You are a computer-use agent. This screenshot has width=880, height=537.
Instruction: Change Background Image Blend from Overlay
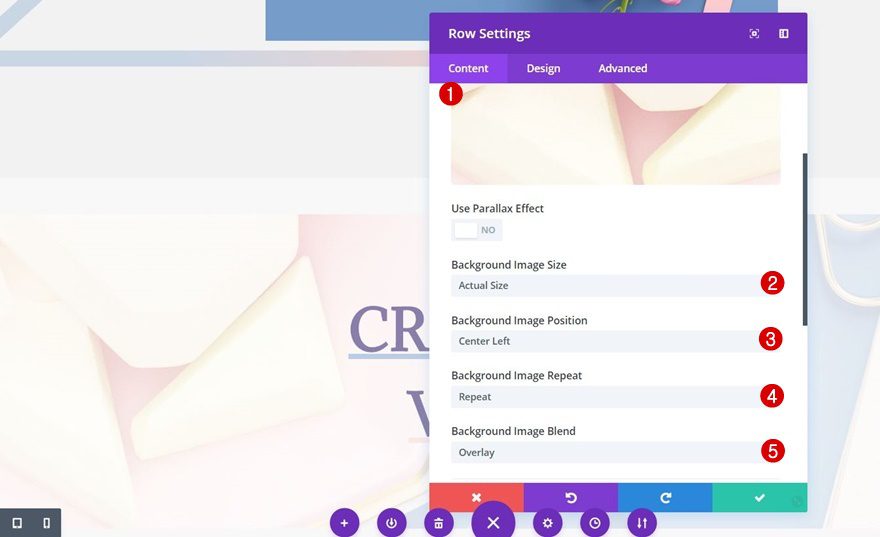coord(605,452)
